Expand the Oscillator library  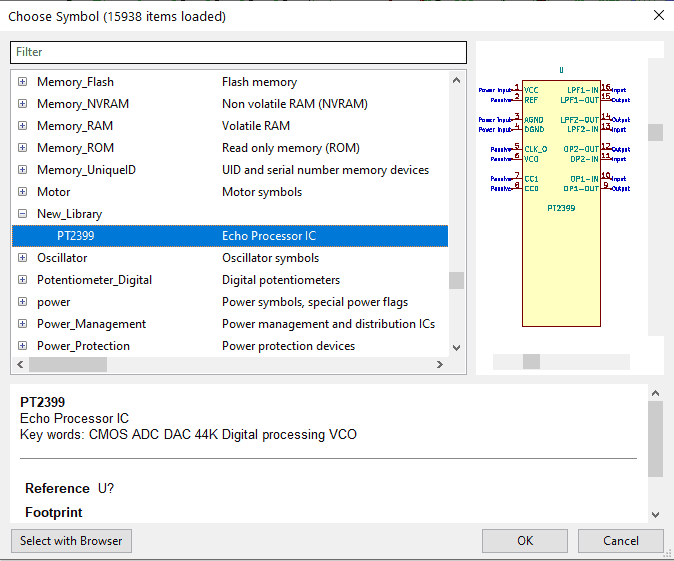click(x=22, y=258)
